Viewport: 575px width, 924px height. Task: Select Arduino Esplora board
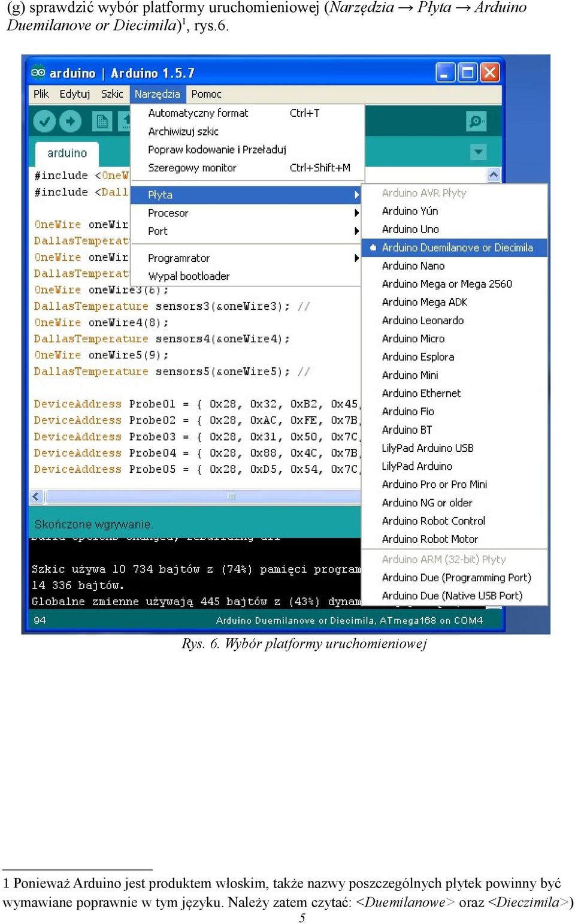click(455, 357)
